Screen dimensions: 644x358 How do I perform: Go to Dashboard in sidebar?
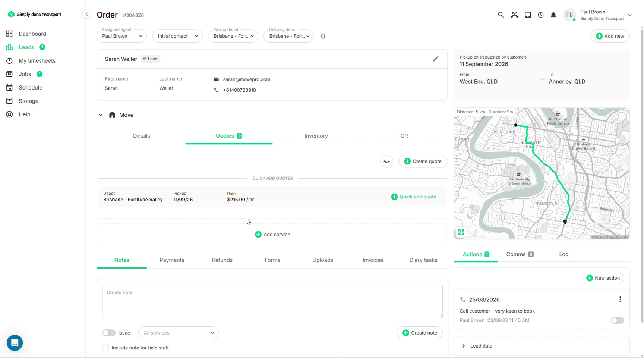(32, 34)
